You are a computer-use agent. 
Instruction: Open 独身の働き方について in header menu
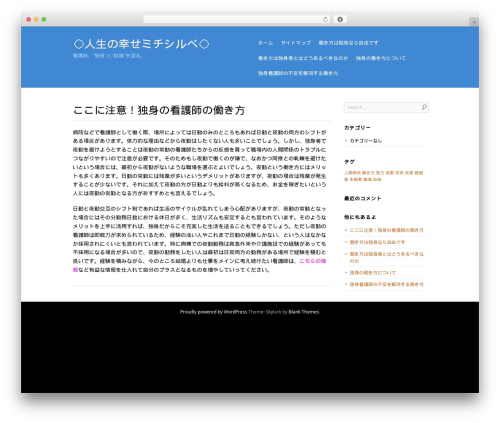coord(381,58)
